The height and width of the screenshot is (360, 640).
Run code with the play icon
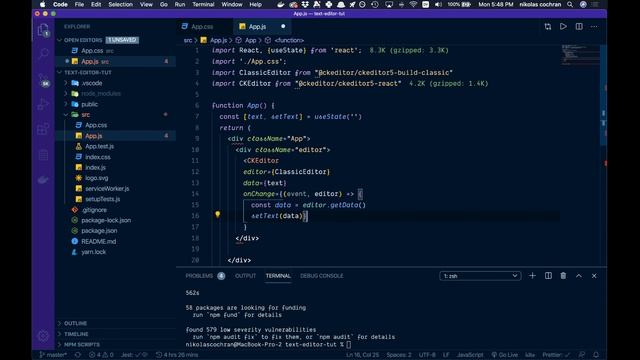(x=563, y=27)
